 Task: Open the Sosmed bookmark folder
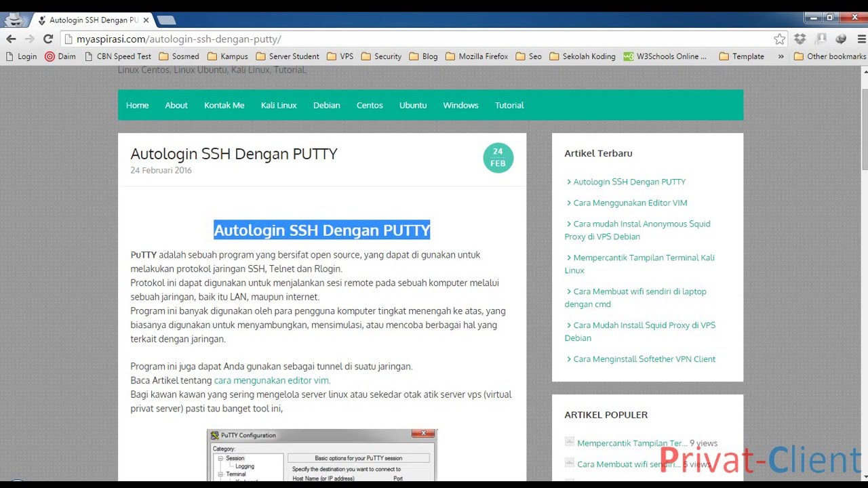point(179,56)
